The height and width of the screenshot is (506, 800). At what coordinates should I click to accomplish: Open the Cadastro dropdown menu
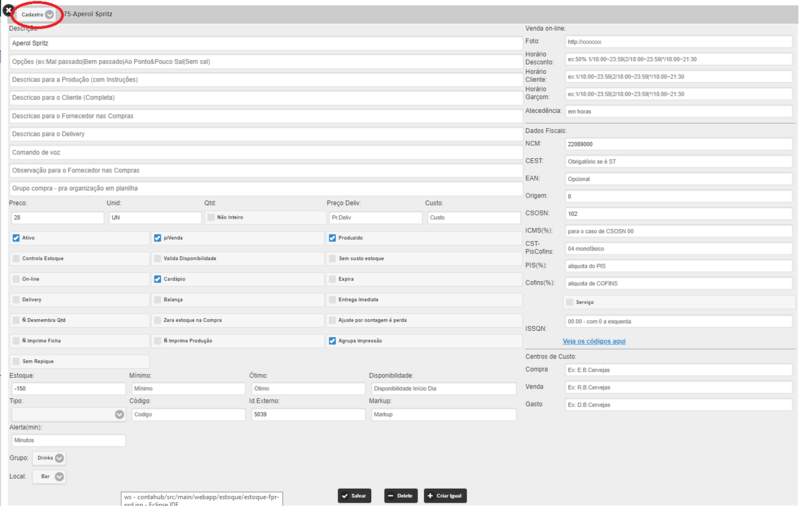[x=37, y=14]
